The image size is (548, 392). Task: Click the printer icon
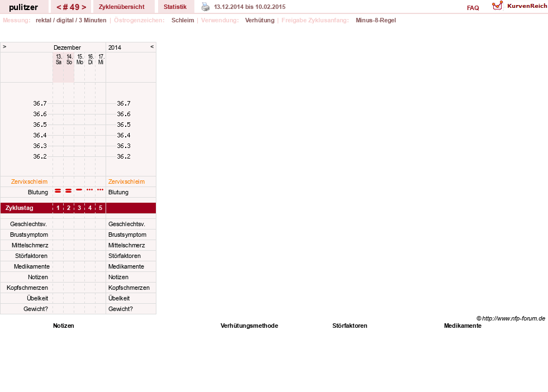206,7
